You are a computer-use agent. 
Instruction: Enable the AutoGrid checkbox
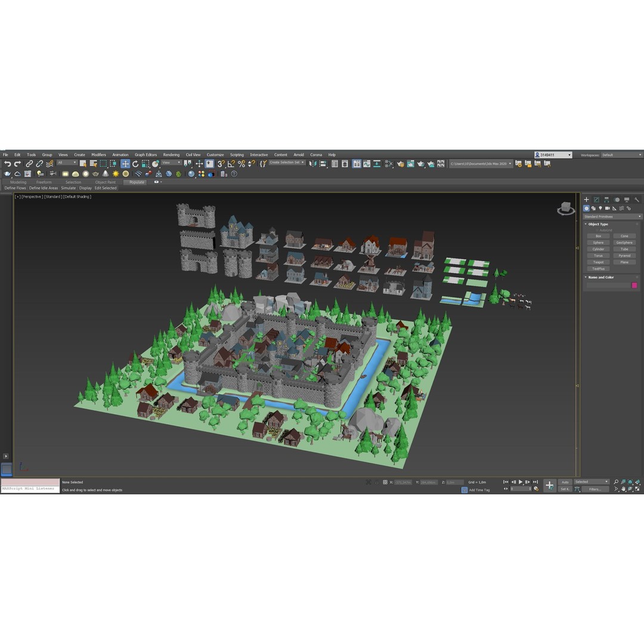(x=597, y=230)
